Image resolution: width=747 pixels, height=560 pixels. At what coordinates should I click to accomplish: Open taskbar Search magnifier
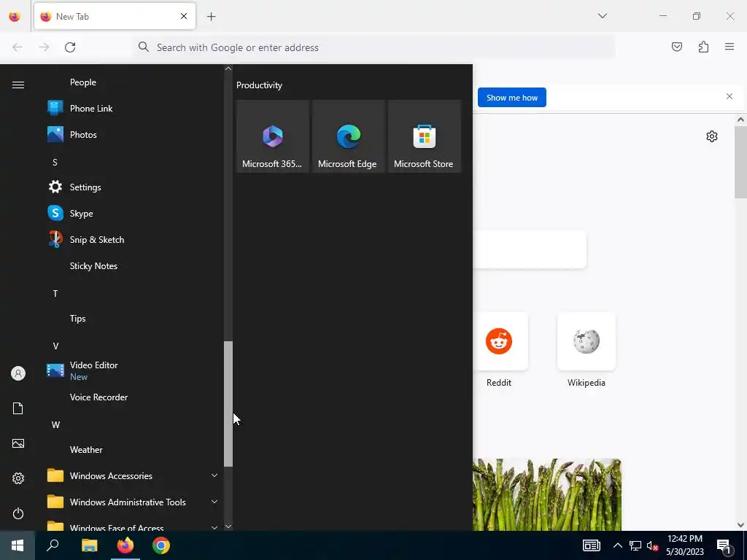point(53,545)
